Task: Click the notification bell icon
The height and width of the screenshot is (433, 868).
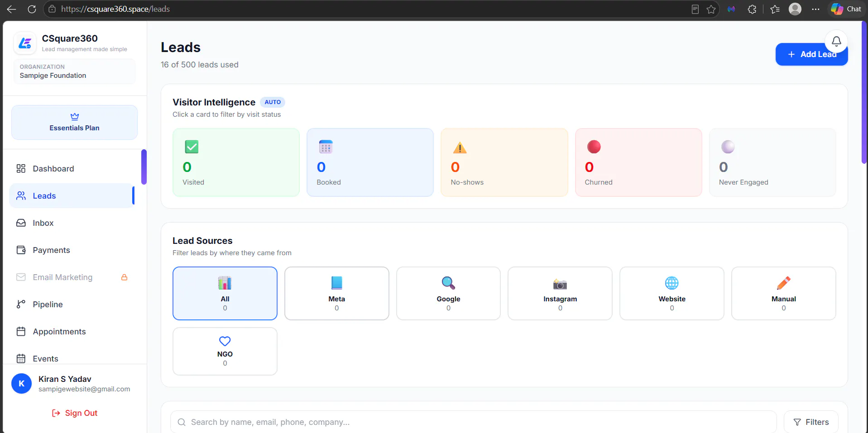Action: tap(836, 42)
